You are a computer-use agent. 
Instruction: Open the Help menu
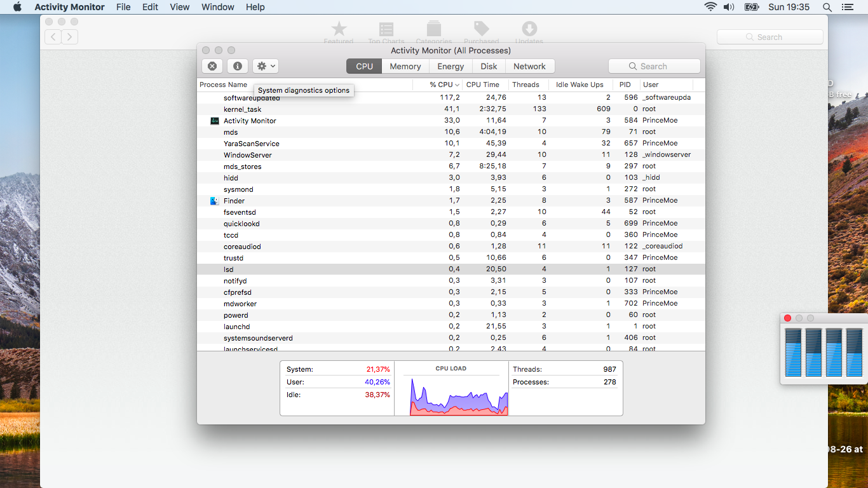coord(255,7)
